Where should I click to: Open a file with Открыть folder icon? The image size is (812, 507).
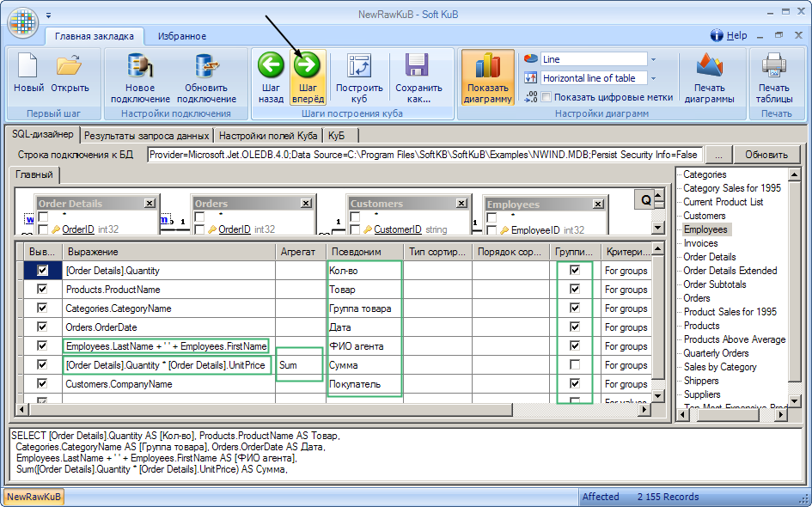[70, 66]
